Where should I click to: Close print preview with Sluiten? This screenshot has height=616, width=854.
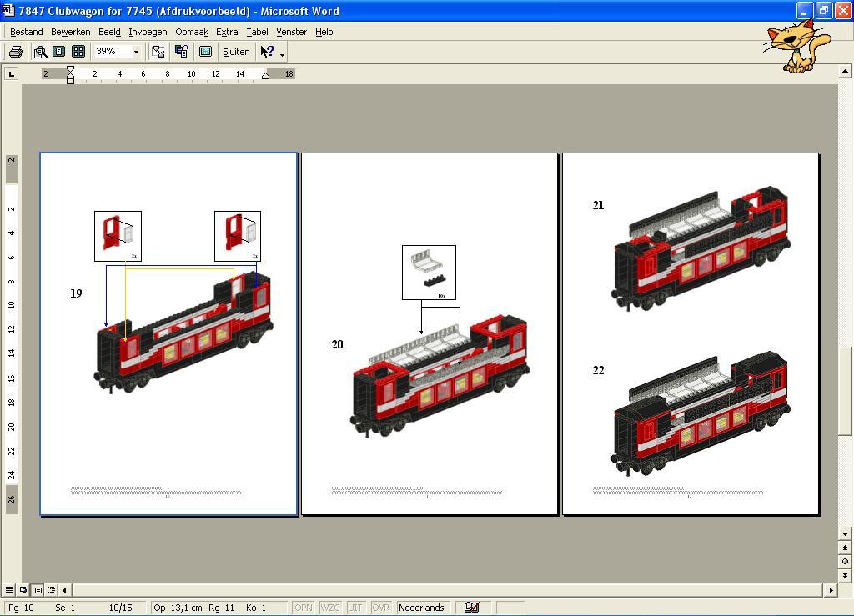[x=236, y=52]
